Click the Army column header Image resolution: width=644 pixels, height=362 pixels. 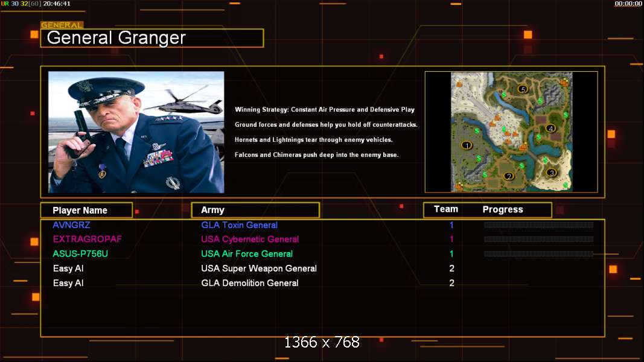pos(255,210)
